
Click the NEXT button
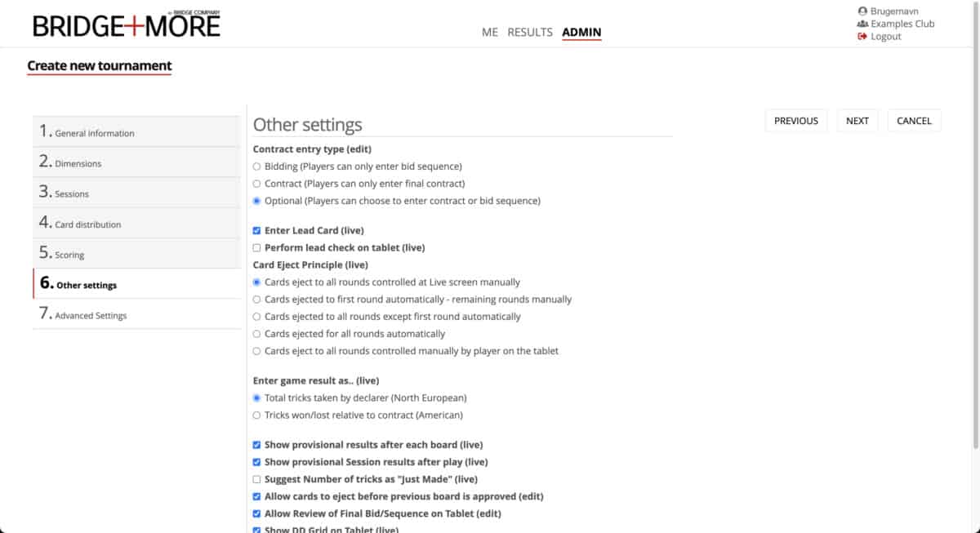pos(857,121)
